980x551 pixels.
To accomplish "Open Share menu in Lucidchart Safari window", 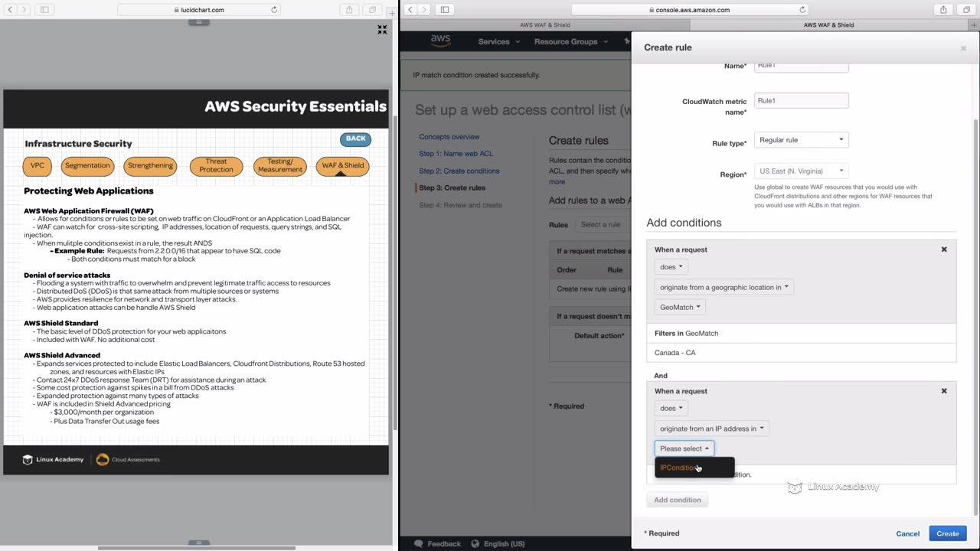I will pos(349,9).
